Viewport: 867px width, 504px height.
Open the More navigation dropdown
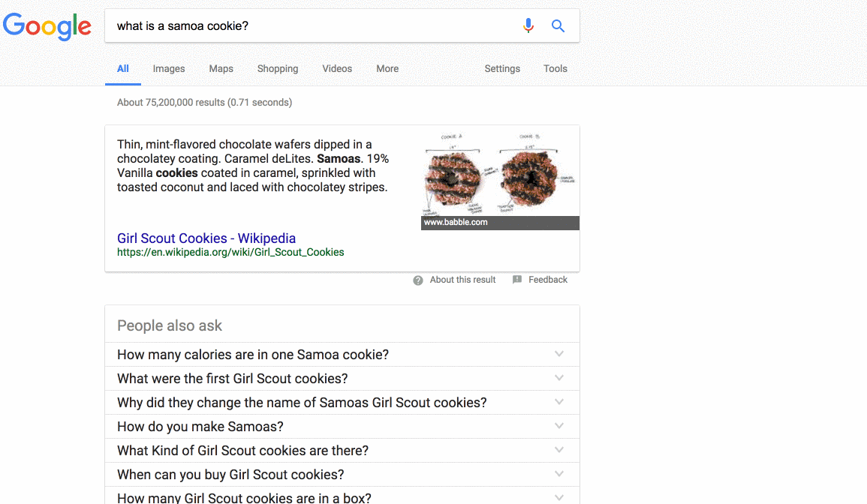387,68
